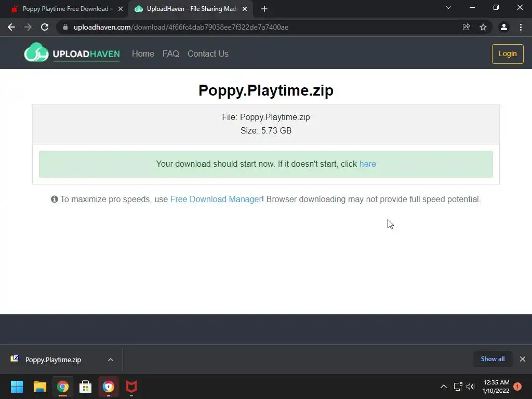Click the info icon before 'To maximize'
532x399 pixels.
pos(54,199)
